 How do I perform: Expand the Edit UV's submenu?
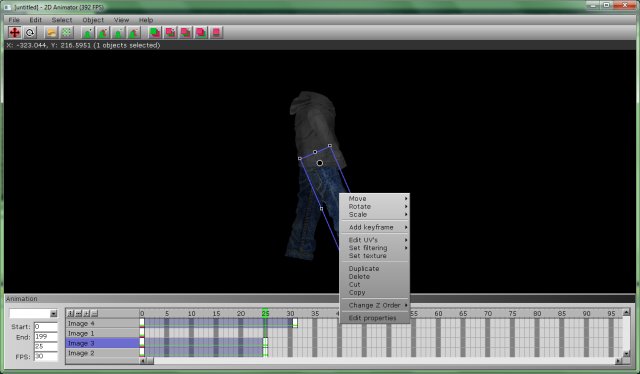coord(375,240)
